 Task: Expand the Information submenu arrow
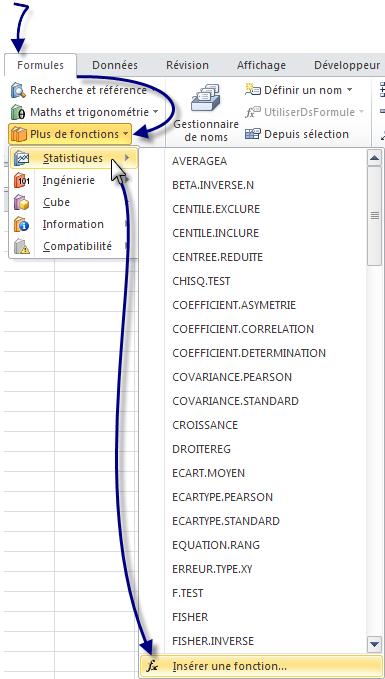pyautogui.click(x=126, y=224)
